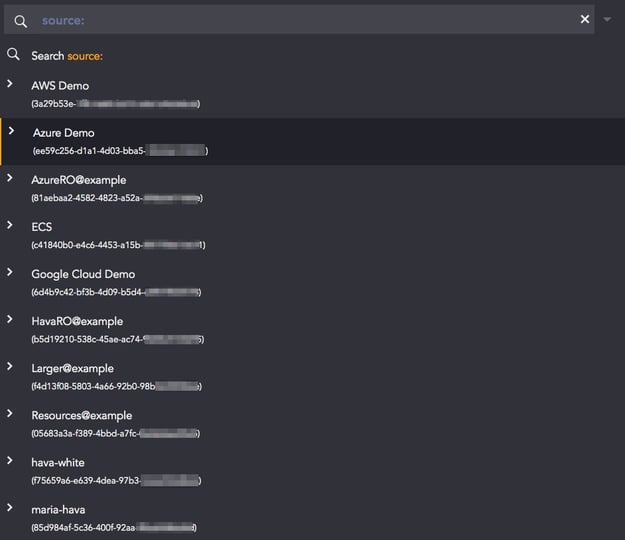The height and width of the screenshot is (540, 625).
Task: Pick the Google Cloud Demo source
Action: [x=83, y=274]
